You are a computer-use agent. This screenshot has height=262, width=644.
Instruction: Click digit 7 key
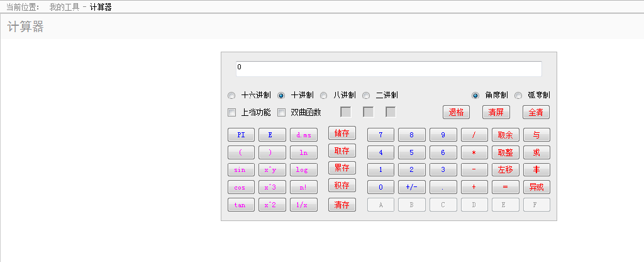tap(380, 135)
